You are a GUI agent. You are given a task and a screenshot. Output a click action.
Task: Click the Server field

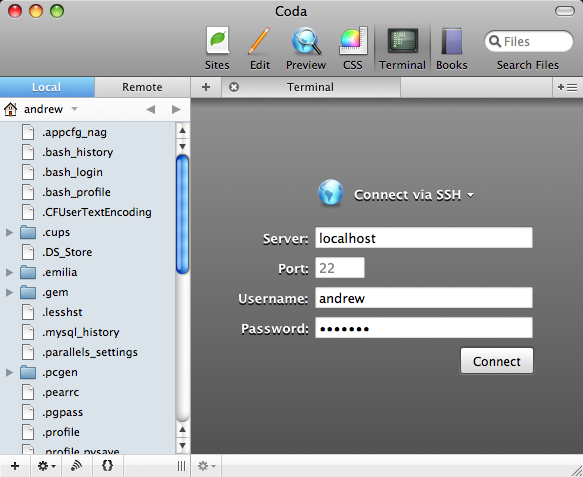[424, 238]
